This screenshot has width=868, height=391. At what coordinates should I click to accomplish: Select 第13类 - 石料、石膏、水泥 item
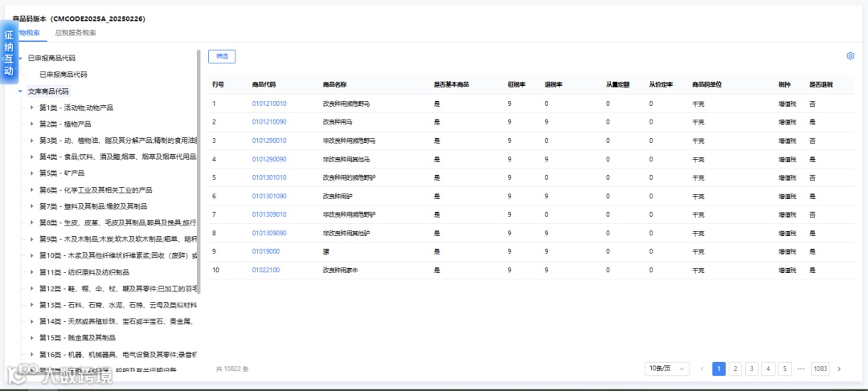pos(118,305)
